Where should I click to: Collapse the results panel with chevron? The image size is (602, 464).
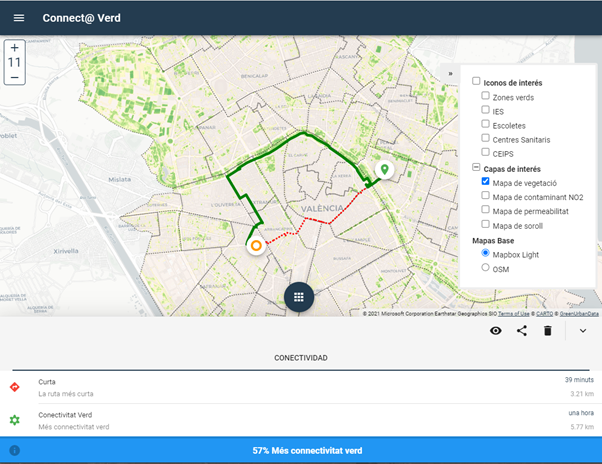click(583, 331)
